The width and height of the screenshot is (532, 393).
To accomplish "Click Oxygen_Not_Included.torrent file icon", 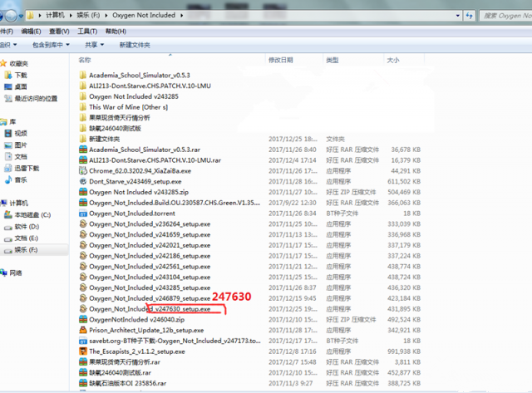I will click(83, 214).
